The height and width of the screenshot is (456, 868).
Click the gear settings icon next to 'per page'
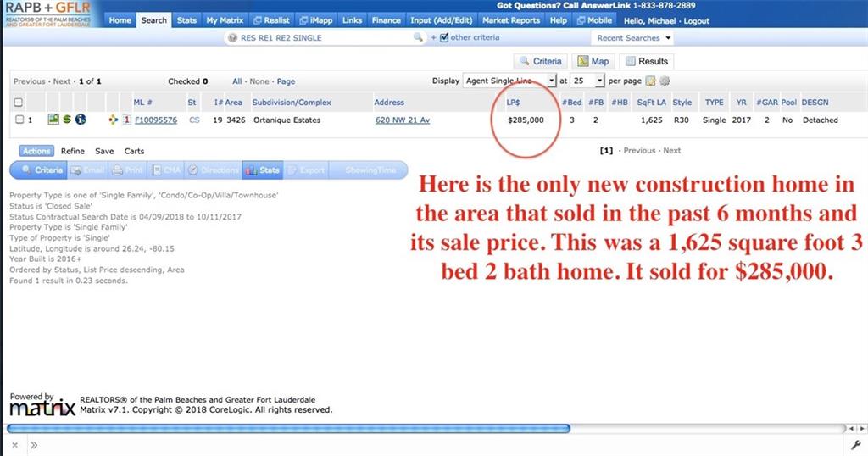(665, 81)
